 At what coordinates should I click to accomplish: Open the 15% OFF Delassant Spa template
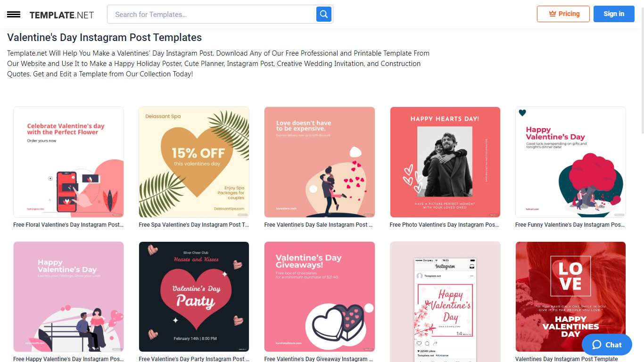coord(194,162)
